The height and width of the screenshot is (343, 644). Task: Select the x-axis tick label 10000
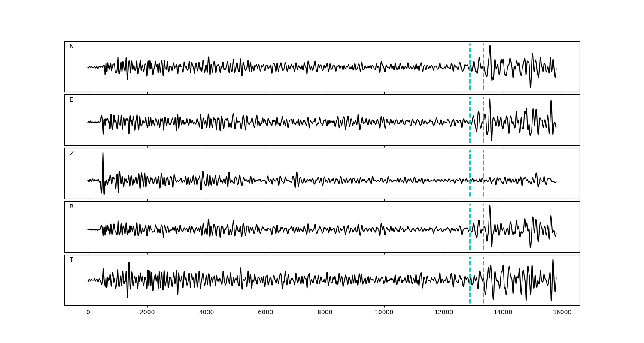384,313
